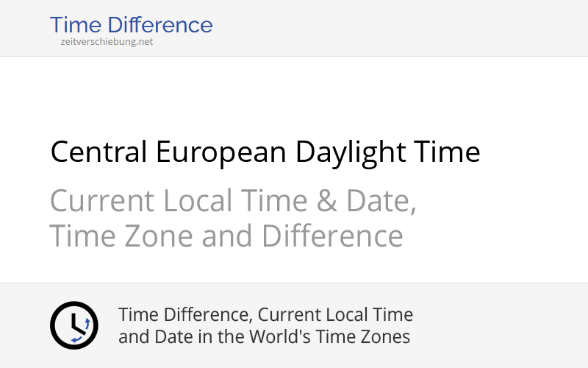Click the word "Time" in the blue logo
The width and height of the screenshot is (588, 368).
(x=75, y=25)
